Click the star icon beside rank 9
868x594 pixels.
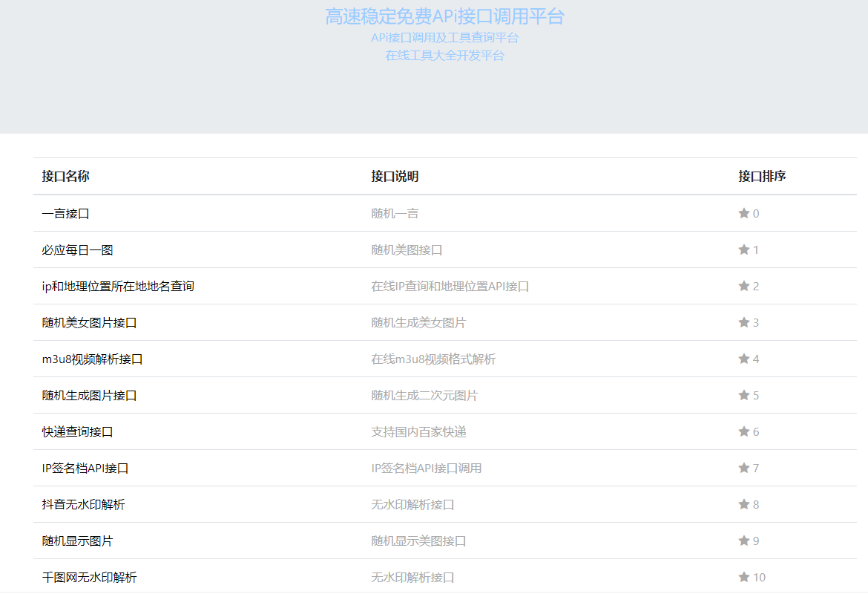(x=743, y=541)
